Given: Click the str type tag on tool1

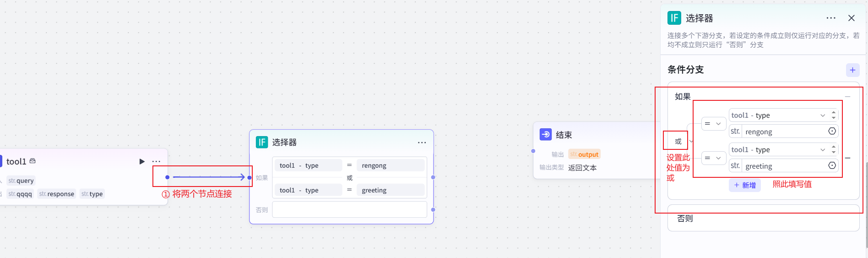Looking at the screenshot, I should pos(92,194).
